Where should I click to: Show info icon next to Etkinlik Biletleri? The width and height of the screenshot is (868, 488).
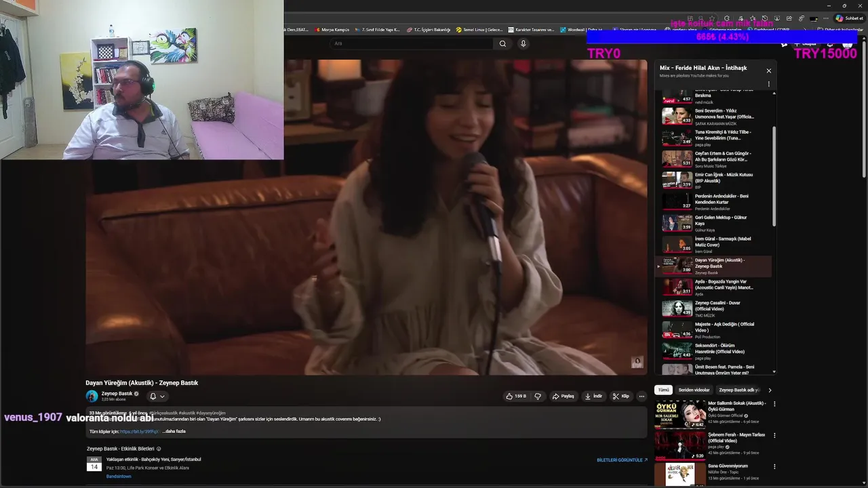pos(159,449)
